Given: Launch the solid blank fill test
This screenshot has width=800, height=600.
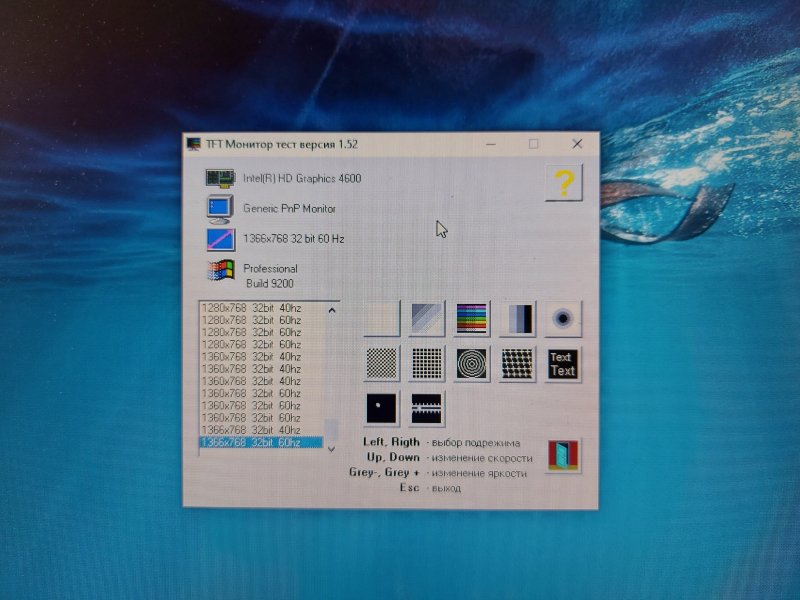Looking at the screenshot, I should point(381,318).
